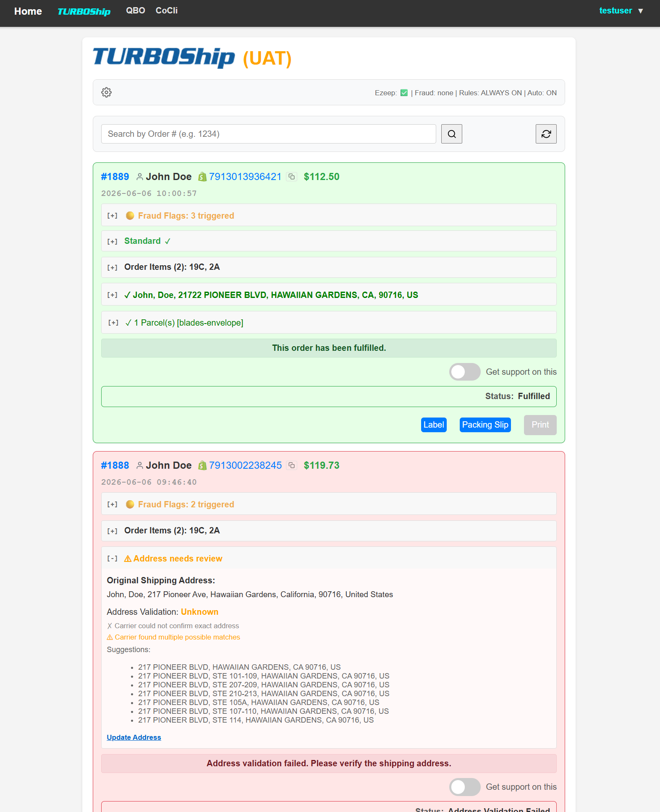Viewport: 660px width, 812px height.
Task: Click the refresh orders icon
Action: (x=546, y=134)
